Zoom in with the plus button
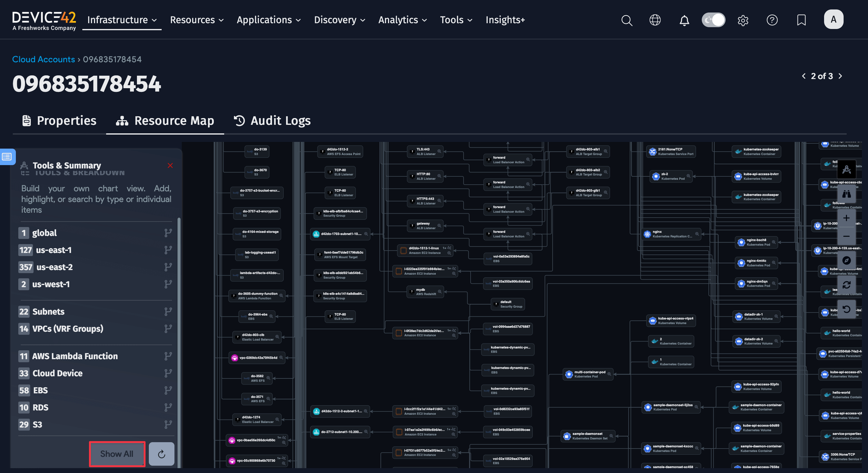 (846, 218)
